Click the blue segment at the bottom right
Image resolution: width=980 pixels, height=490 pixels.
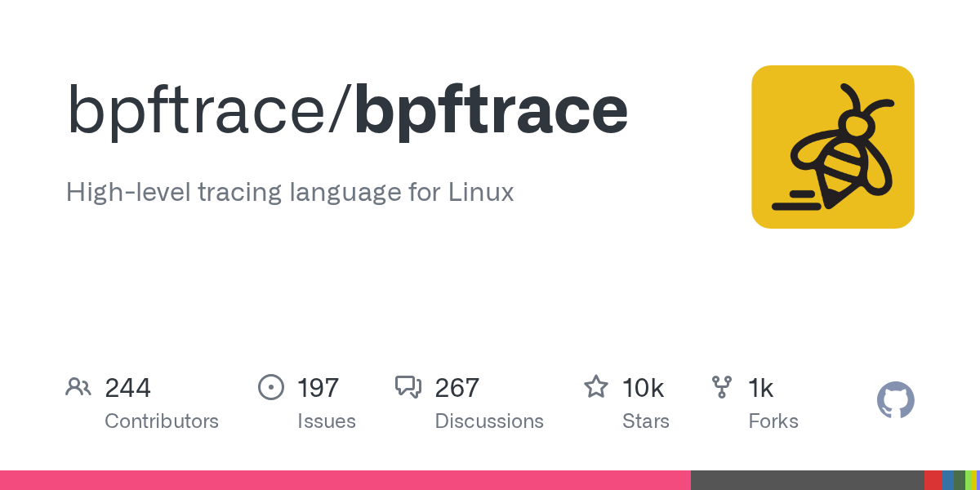coord(949,481)
